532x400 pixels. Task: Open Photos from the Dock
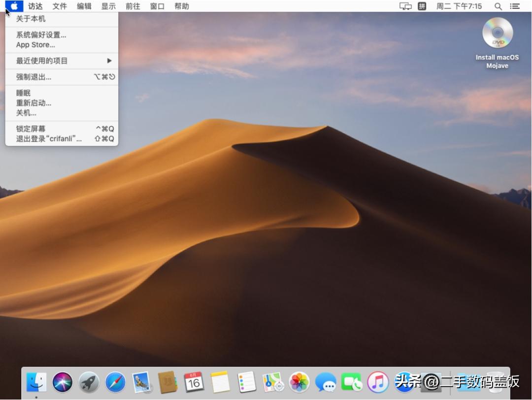(x=299, y=382)
